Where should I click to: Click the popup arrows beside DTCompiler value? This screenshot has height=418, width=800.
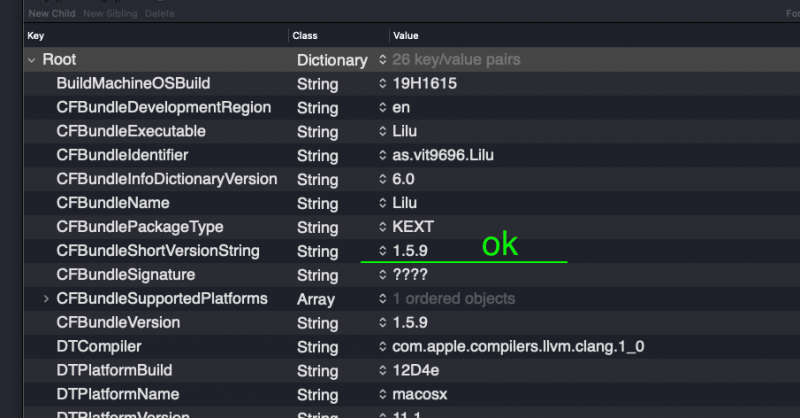382,347
